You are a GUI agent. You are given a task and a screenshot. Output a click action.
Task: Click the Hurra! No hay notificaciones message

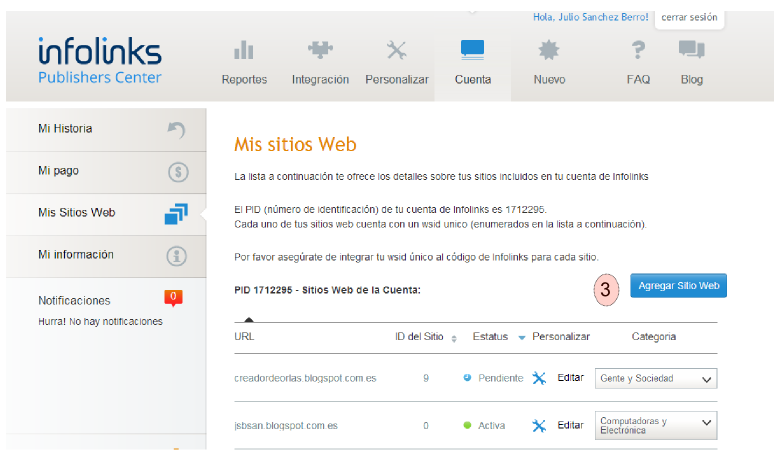(x=100, y=321)
